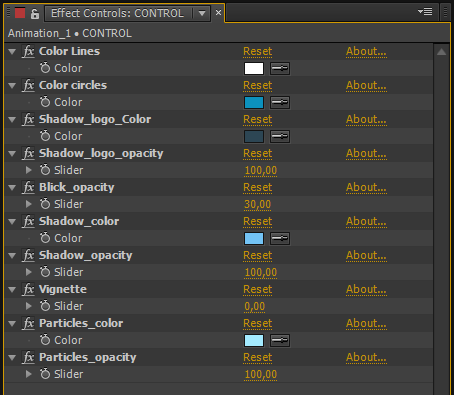Reset the Shadow_opacity effect
This screenshot has width=454, height=395.
point(258,256)
